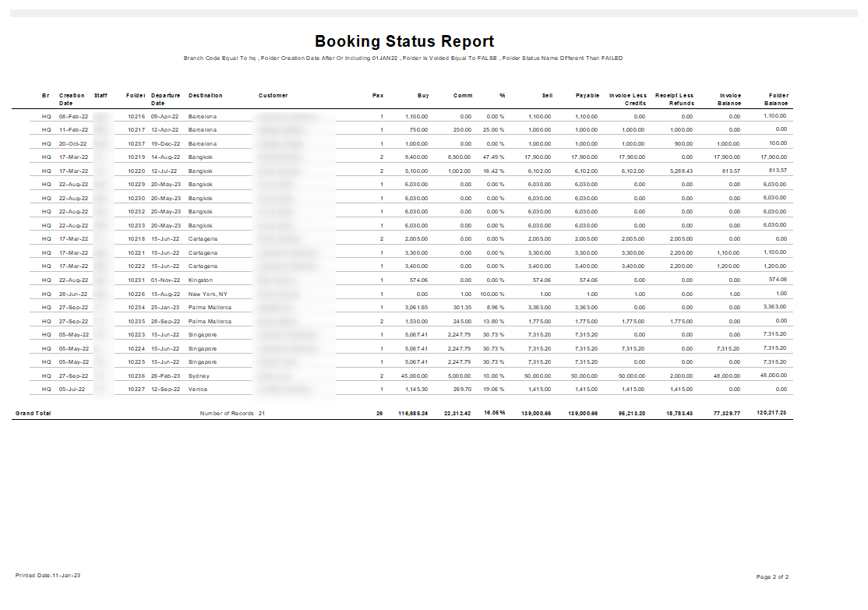The height and width of the screenshot is (610, 868).
Task: Click the grand total 95,213.20 value
Action: tap(632, 414)
